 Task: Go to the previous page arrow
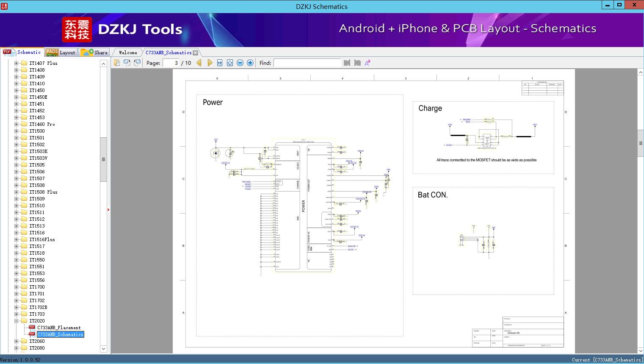pyautogui.click(x=199, y=63)
